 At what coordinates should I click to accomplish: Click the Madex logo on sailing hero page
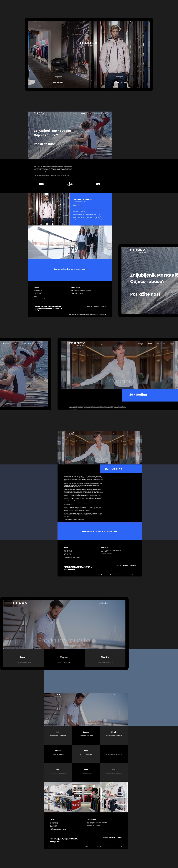pos(39,114)
